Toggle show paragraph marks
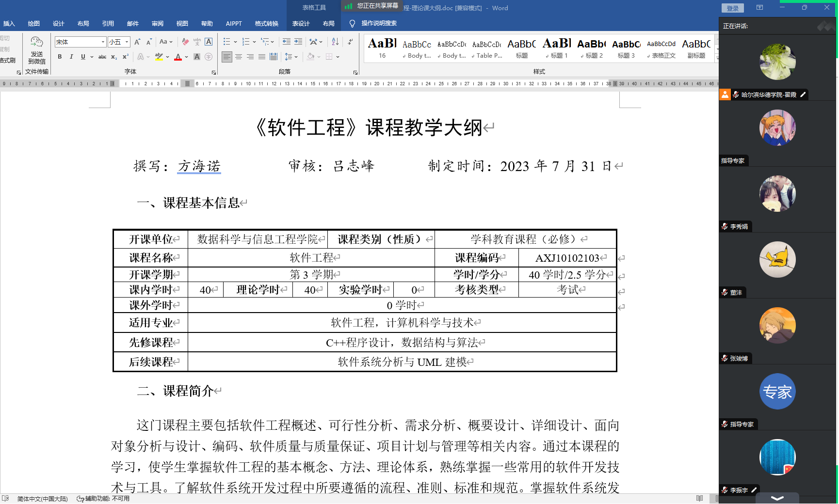839x504 pixels. 350,42
